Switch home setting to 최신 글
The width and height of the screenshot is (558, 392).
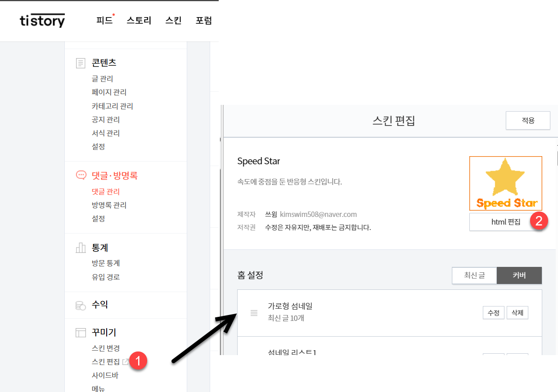pos(474,275)
